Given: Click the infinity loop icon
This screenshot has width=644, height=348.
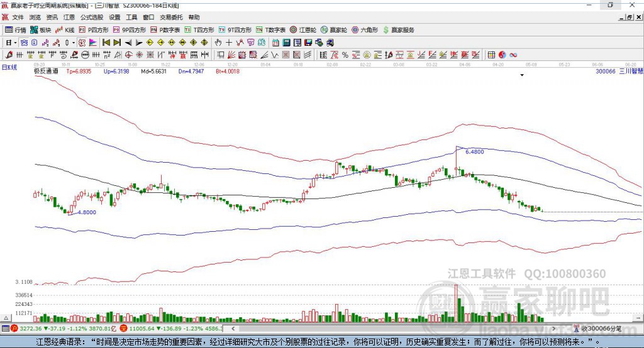Looking at the screenshot, I should pyautogui.click(x=513, y=55).
